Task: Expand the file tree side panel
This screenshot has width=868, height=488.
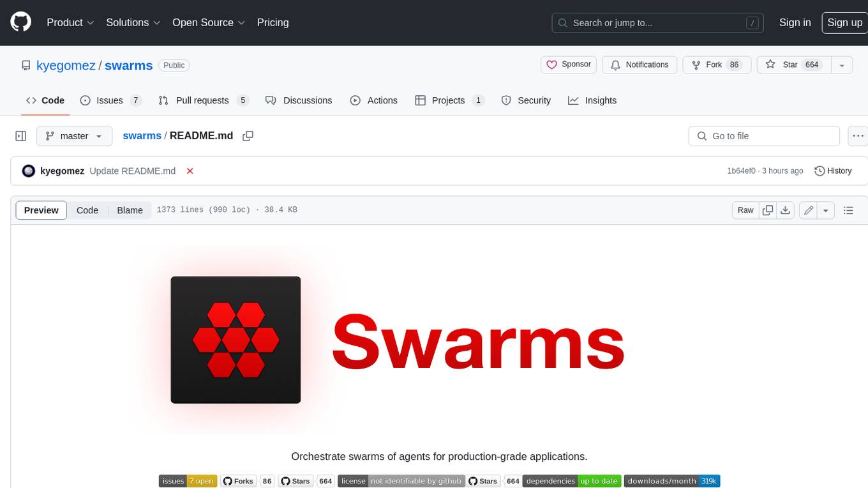Action: (21, 136)
